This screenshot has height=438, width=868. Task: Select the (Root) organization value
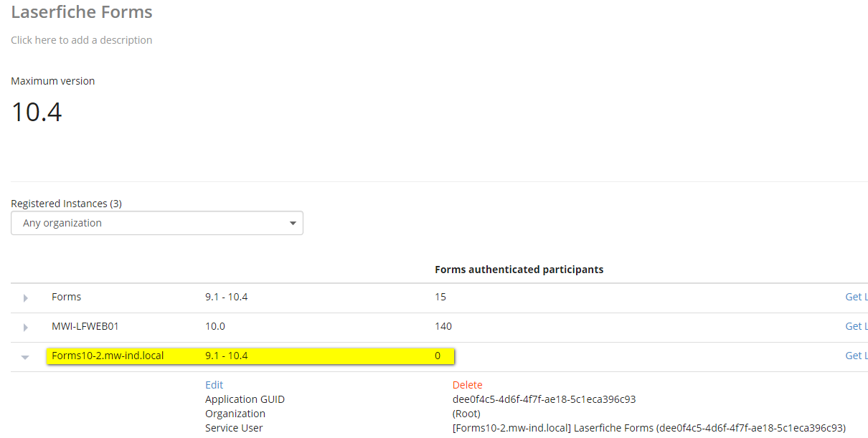click(x=466, y=414)
